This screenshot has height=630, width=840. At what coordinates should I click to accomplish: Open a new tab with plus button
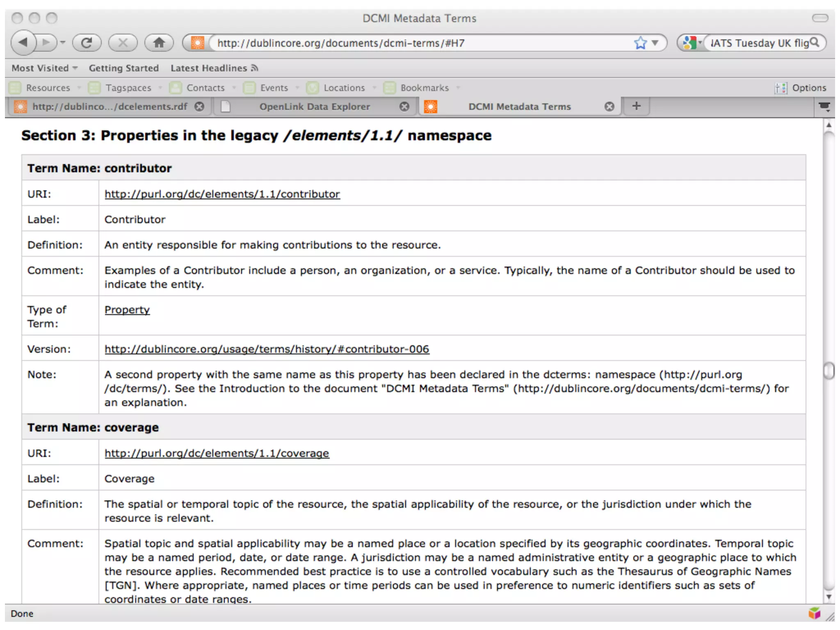pos(636,106)
